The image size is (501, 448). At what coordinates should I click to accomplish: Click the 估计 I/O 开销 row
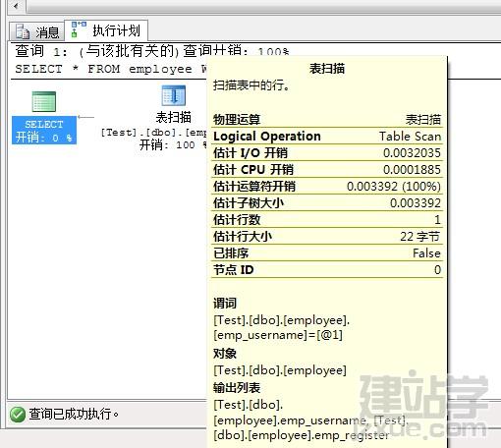point(327,153)
